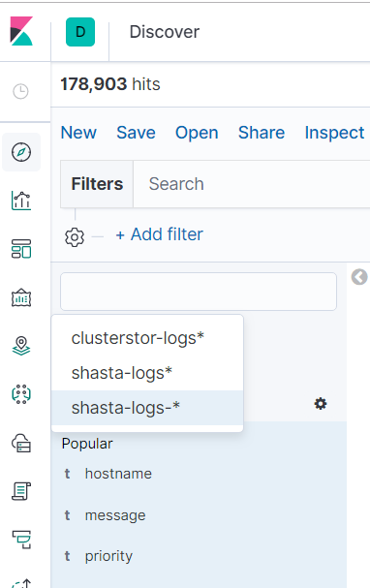Click the message field
The width and height of the screenshot is (370, 588).
point(115,515)
